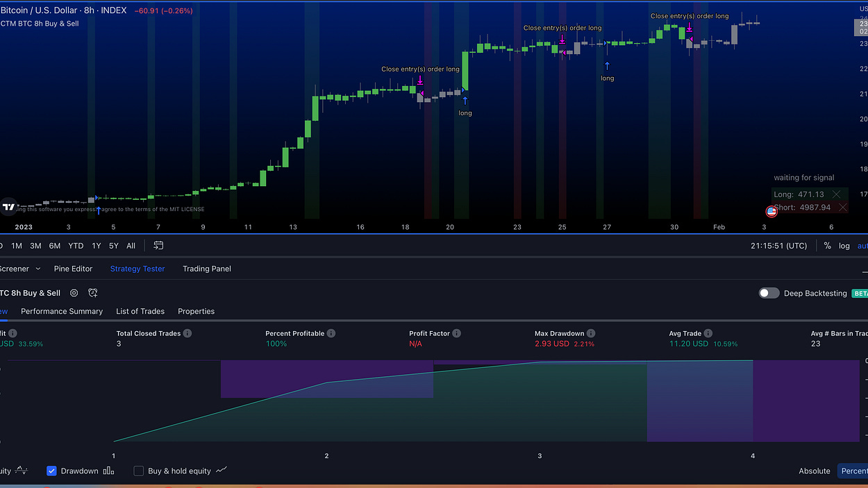The height and width of the screenshot is (488, 868).
Task: Click the add alert clock icon
Action: [93, 294]
